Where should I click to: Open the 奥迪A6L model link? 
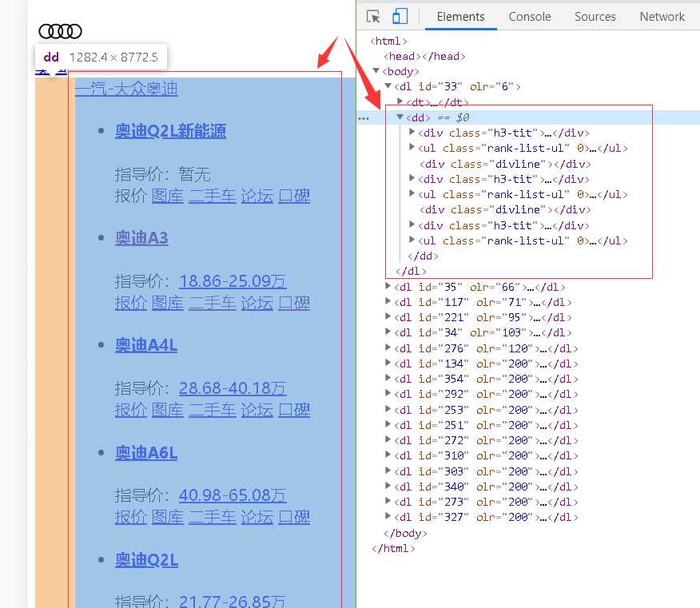146,453
